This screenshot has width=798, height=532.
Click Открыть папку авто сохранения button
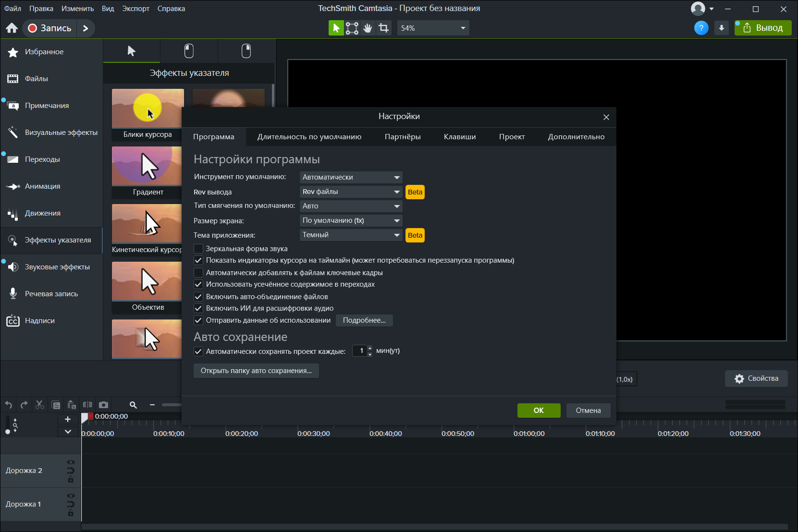coord(256,371)
